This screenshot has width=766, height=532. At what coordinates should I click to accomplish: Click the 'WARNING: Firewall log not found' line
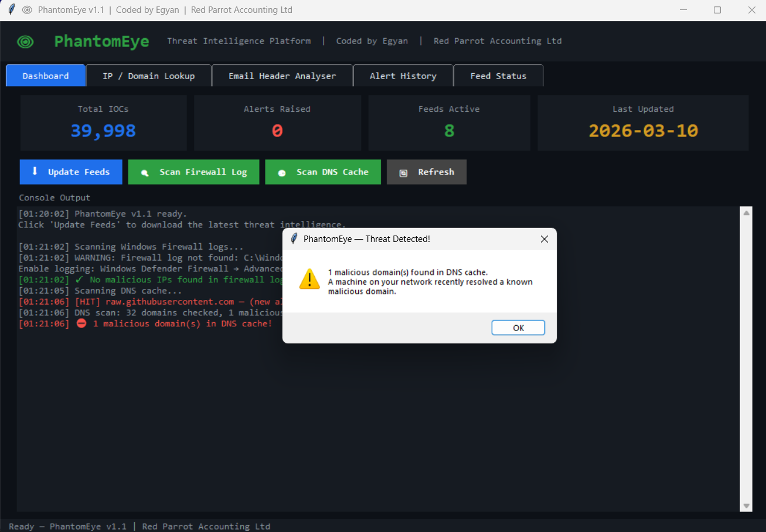tap(151, 258)
